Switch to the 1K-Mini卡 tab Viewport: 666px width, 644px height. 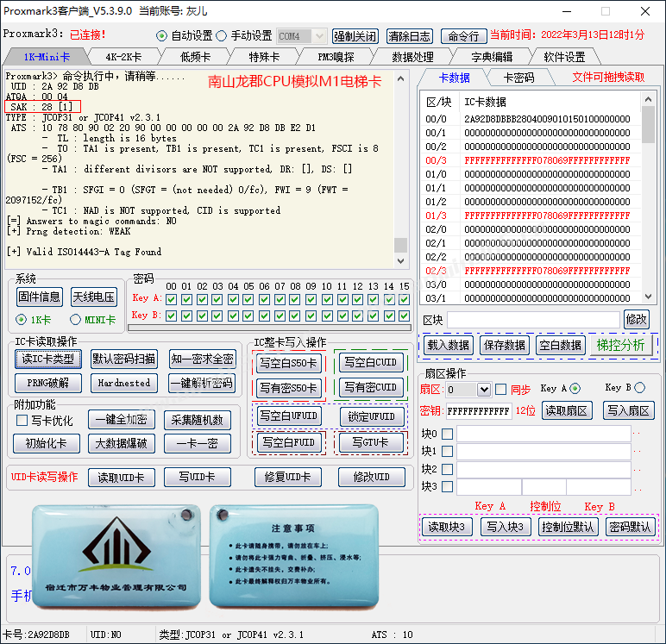click(x=47, y=57)
